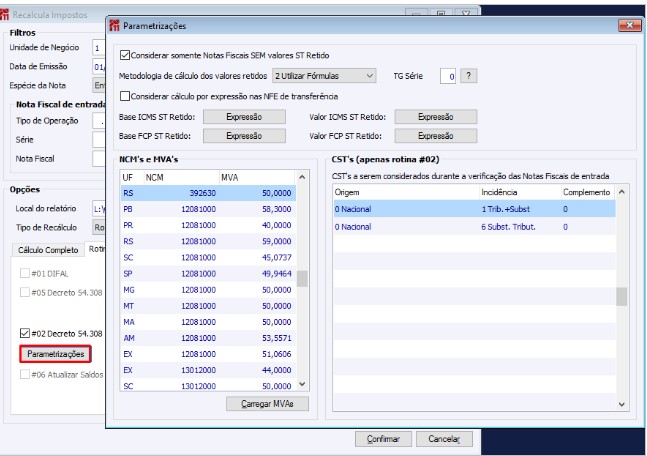Select MG row in NCM table
Screen dimensions: 647x456
(x=208, y=290)
